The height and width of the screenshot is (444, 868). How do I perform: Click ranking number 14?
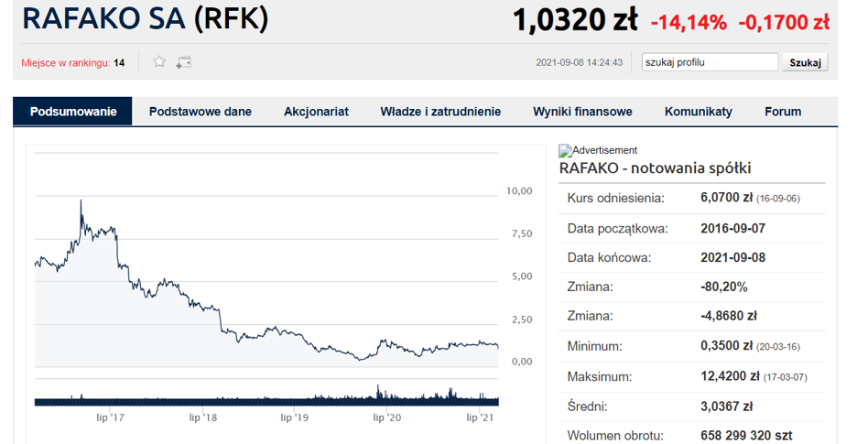[x=119, y=62]
